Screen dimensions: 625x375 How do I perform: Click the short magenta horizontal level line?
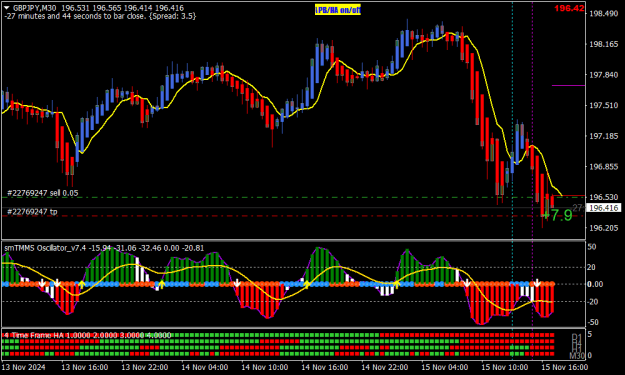tap(568, 85)
